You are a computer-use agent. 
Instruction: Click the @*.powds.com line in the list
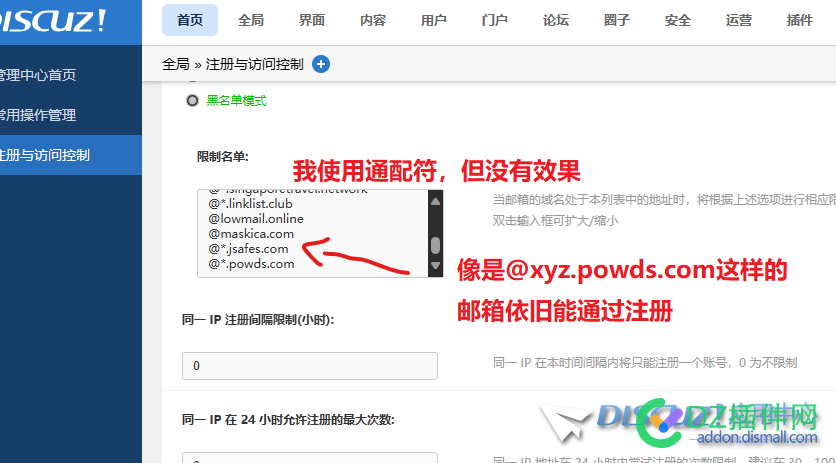click(x=251, y=264)
